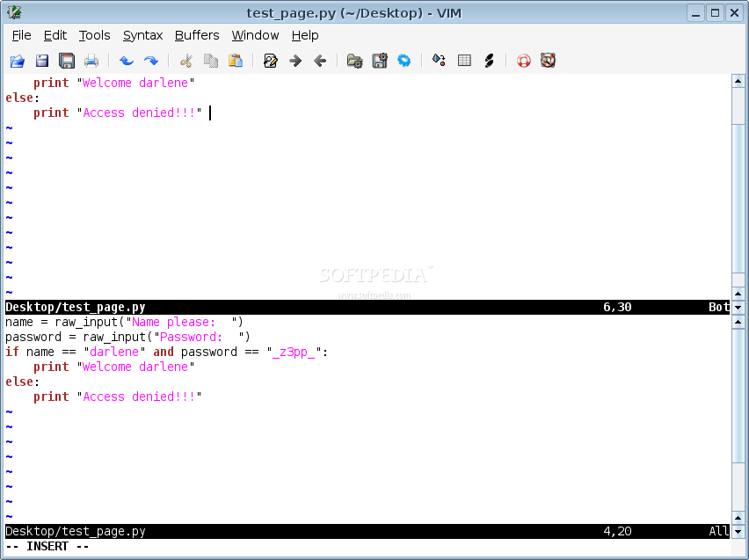Open a file with the toolbar Open icon
The image size is (749, 560).
18,61
